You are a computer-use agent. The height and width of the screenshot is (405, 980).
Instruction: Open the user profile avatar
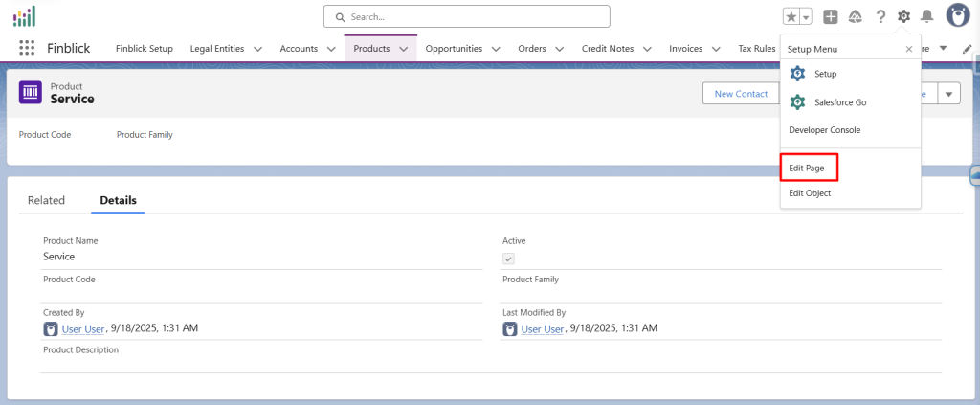coord(958,15)
